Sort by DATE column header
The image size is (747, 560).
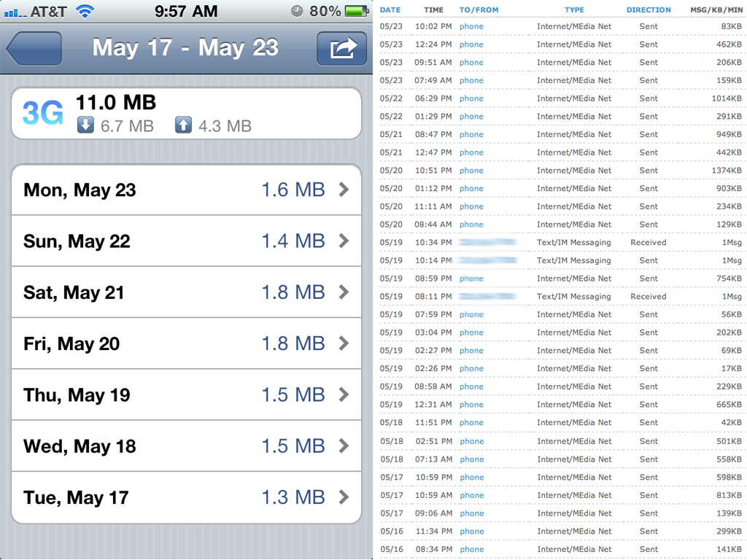390,10
